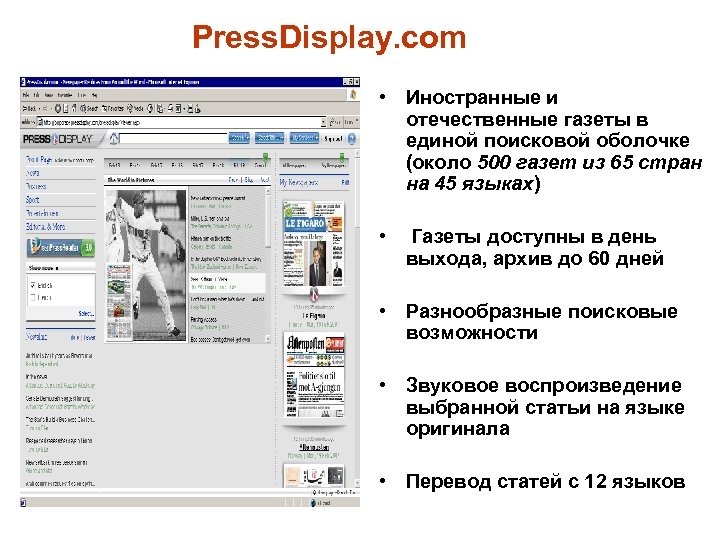The width and height of the screenshot is (720, 540).
Task: Open the Favorites pane in the browser toolbar
Action: click(x=113, y=109)
